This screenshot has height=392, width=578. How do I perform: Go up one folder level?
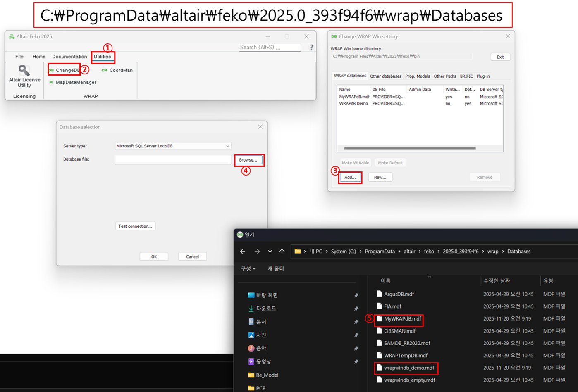282,252
